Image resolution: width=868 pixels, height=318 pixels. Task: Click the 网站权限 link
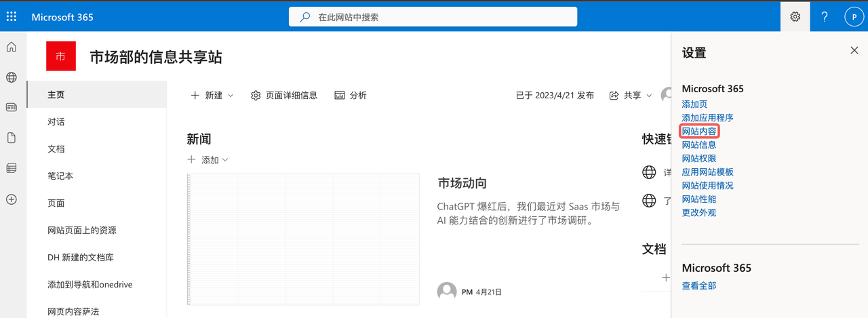[x=698, y=159]
